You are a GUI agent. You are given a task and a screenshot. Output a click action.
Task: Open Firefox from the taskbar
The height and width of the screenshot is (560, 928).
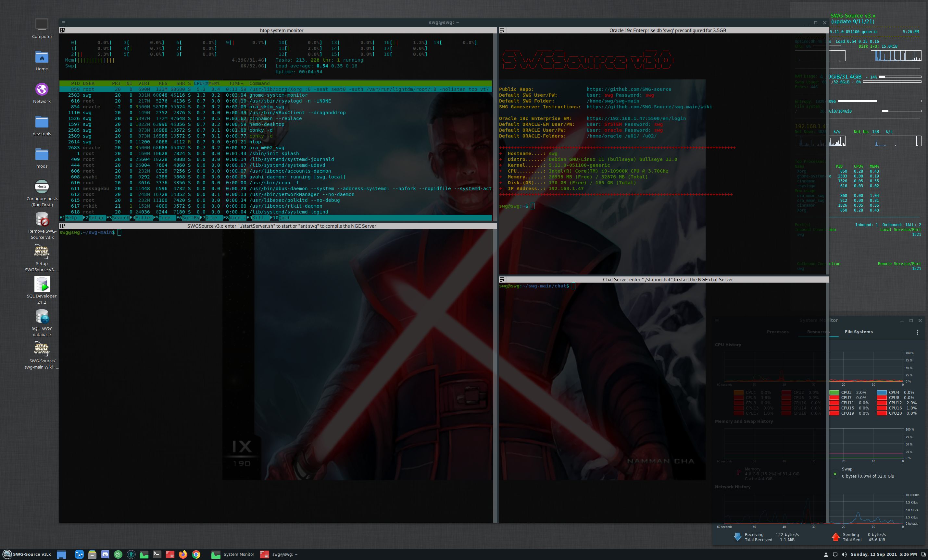click(x=183, y=554)
